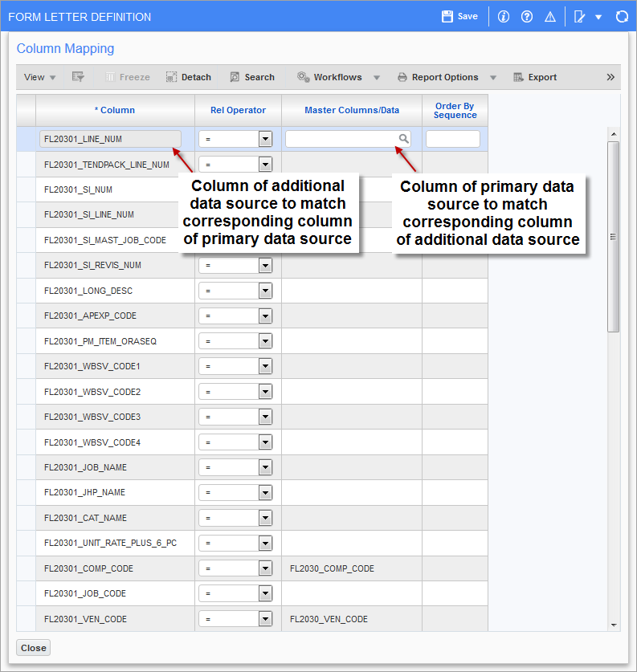Viewport: 637px width, 672px height.
Task: Open Rel Operator dropdown for FL20301_JOB_NAME
Action: [265, 467]
